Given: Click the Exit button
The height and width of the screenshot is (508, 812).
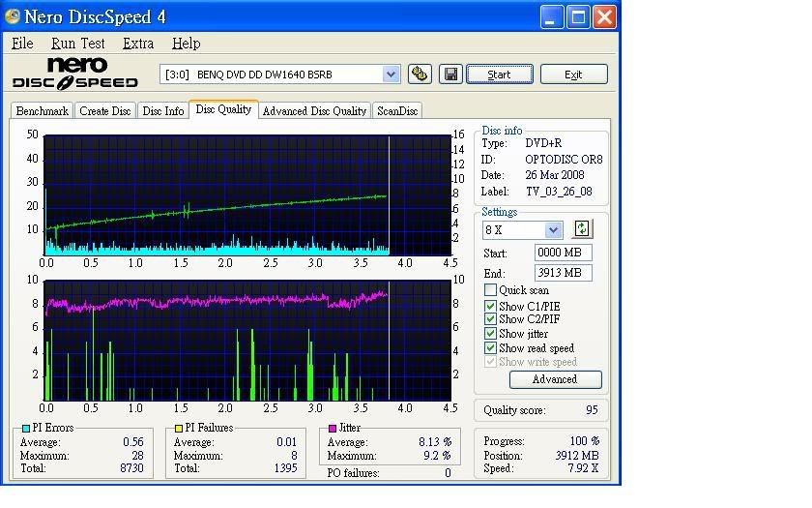Looking at the screenshot, I should coord(573,75).
